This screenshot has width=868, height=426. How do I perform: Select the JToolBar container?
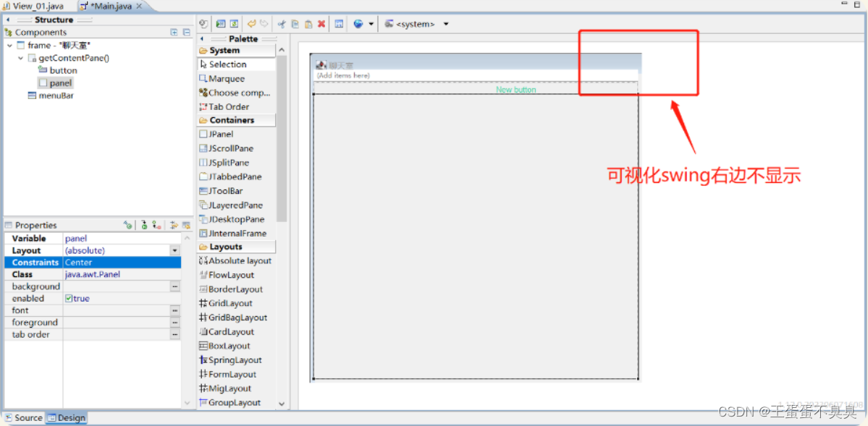pyautogui.click(x=222, y=190)
